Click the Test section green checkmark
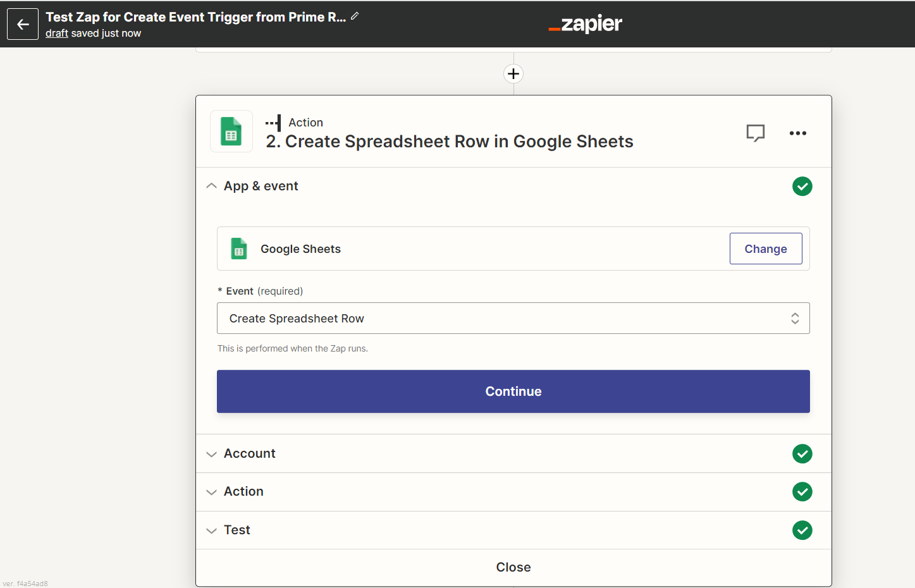Screen dimensions: 915x588 coord(802,530)
